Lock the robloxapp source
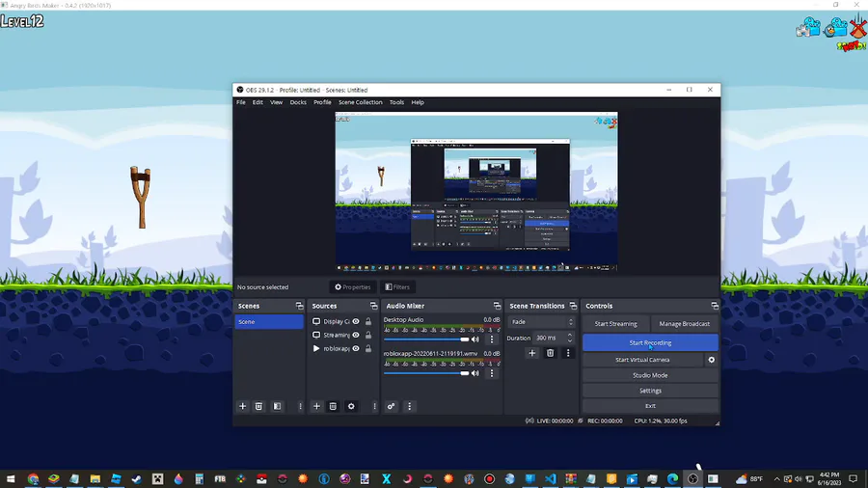Image resolution: width=868 pixels, height=488 pixels. (x=368, y=348)
